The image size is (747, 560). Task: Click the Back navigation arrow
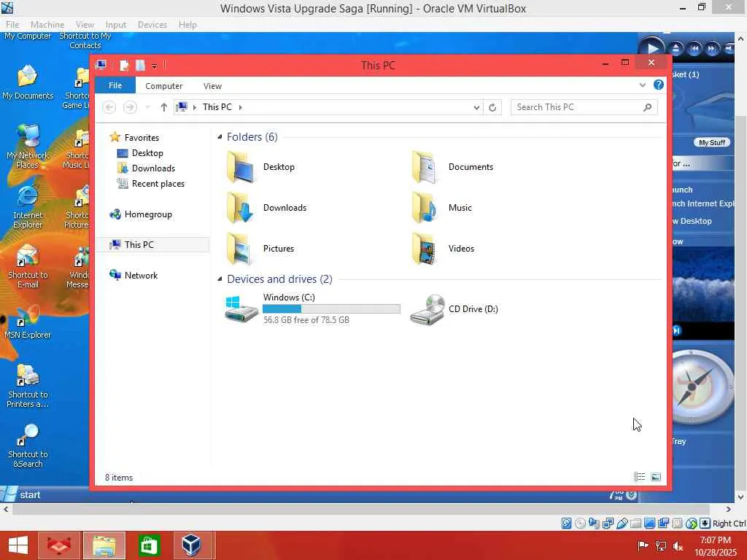(109, 108)
